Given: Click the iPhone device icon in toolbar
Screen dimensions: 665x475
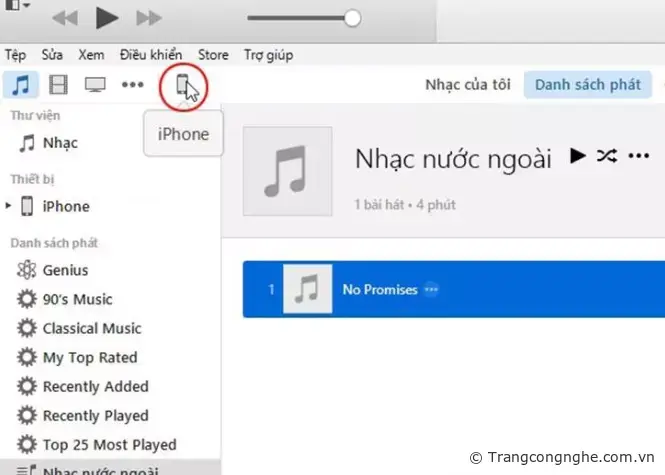Looking at the screenshot, I should [181, 86].
